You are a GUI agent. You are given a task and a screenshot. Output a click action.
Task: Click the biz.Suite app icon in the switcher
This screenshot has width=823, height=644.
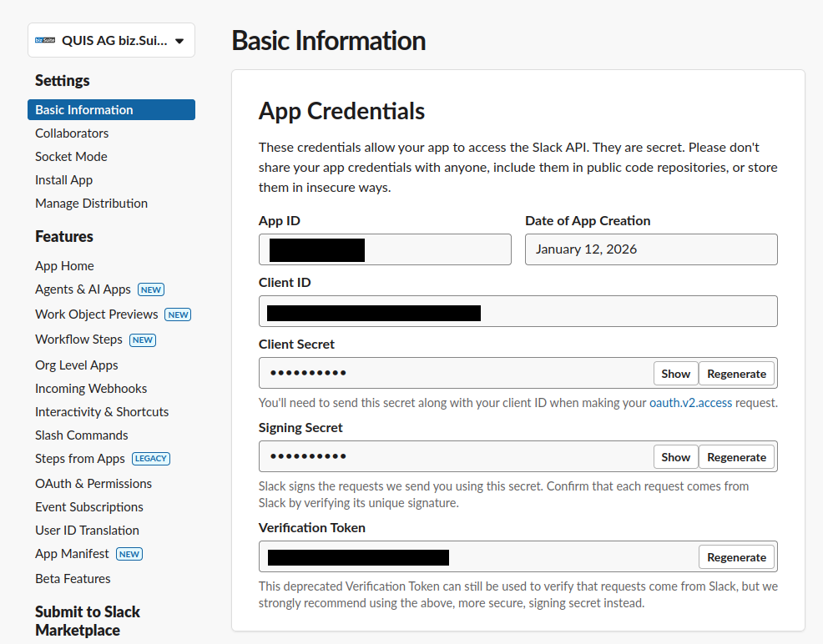pos(44,39)
